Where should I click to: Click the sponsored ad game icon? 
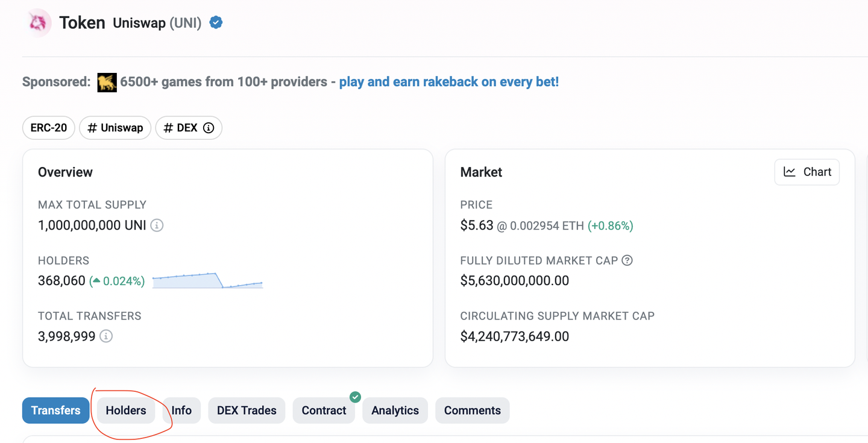107,82
